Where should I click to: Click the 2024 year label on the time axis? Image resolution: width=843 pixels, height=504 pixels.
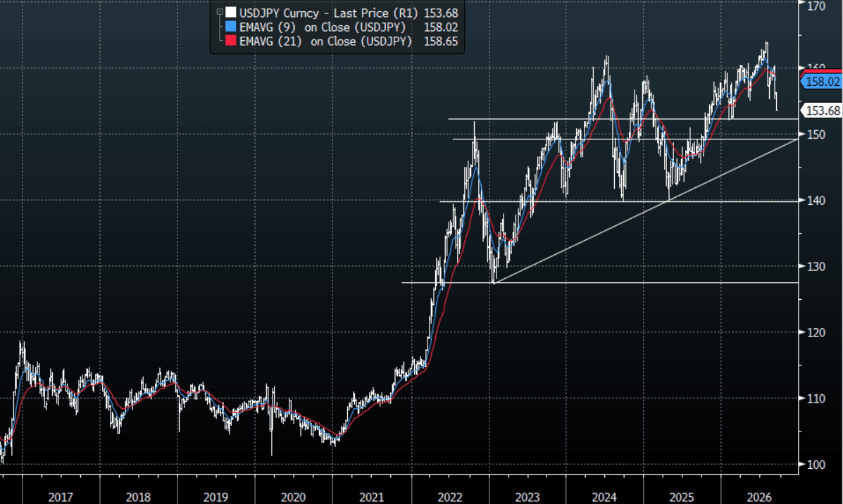(604, 497)
